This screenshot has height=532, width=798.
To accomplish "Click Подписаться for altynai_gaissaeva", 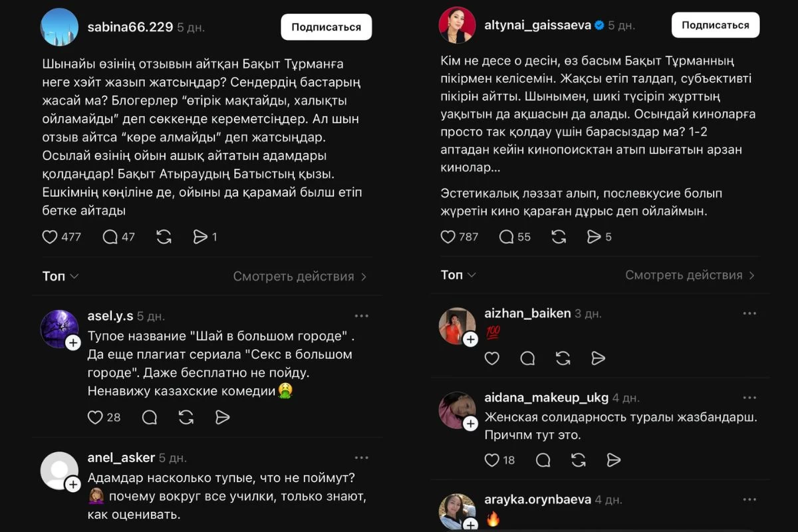I will pos(715,24).
